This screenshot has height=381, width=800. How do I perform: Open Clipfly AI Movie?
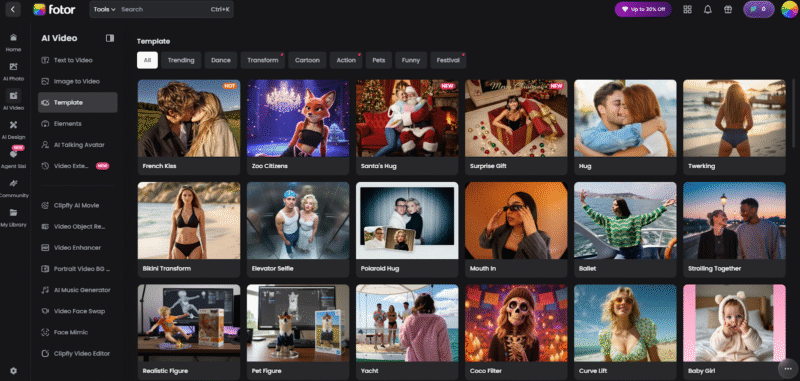pyautogui.click(x=78, y=206)
